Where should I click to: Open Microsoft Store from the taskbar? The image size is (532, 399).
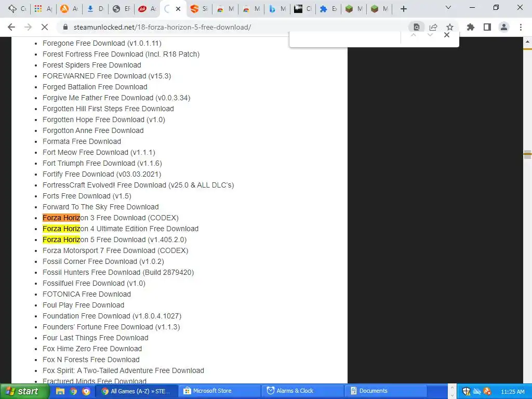click(x=219, y=391)
